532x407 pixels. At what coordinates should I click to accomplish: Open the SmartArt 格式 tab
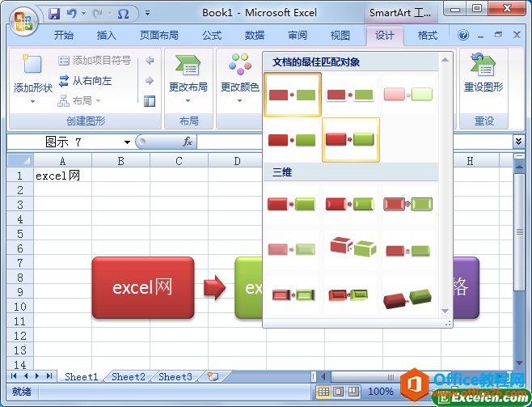pos(428,36)
